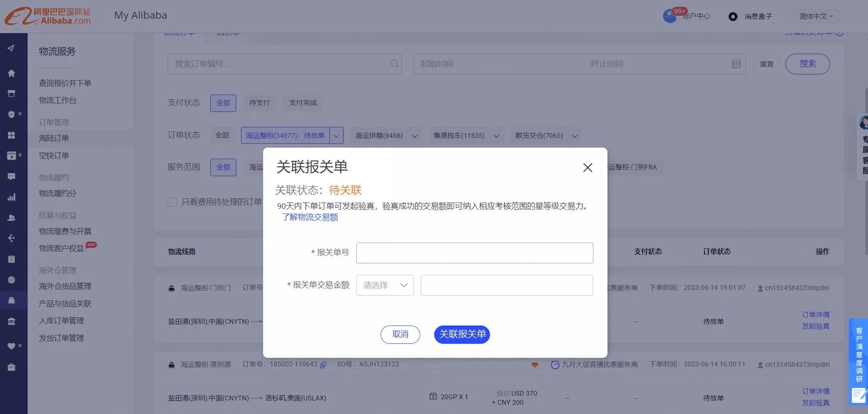The width and height of the screenshot is (868, 414).
Task: Go to 物流工作台 menu item
Action: click(58, 100)
